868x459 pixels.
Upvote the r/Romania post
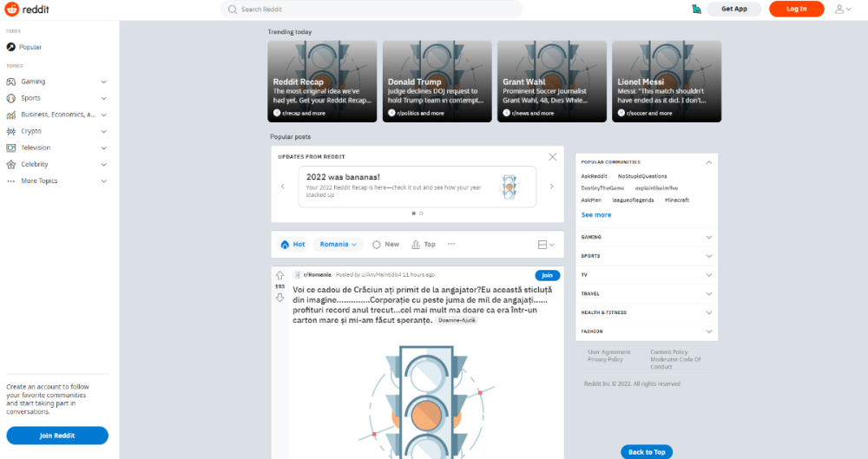click(x=280, y=275)
